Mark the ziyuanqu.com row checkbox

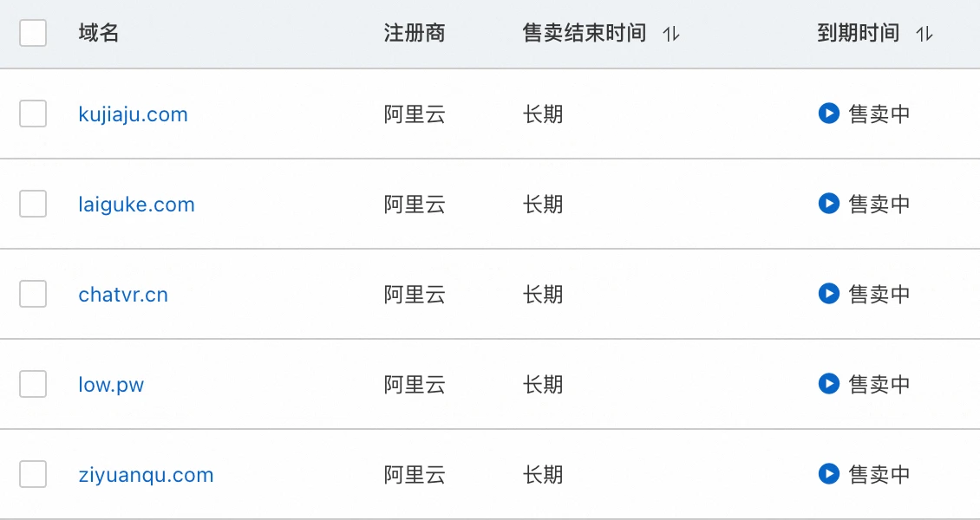tap(33, 474)
